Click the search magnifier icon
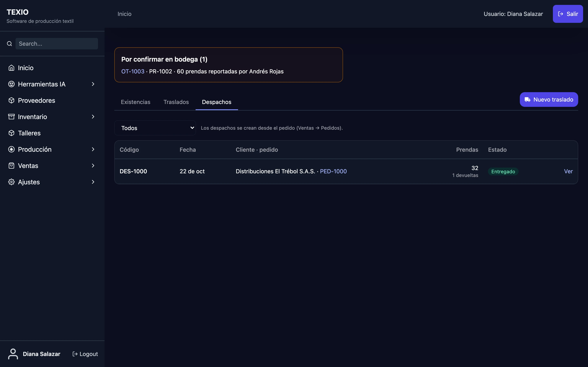This screenshot has height=367, width=588. click(9, 44)
